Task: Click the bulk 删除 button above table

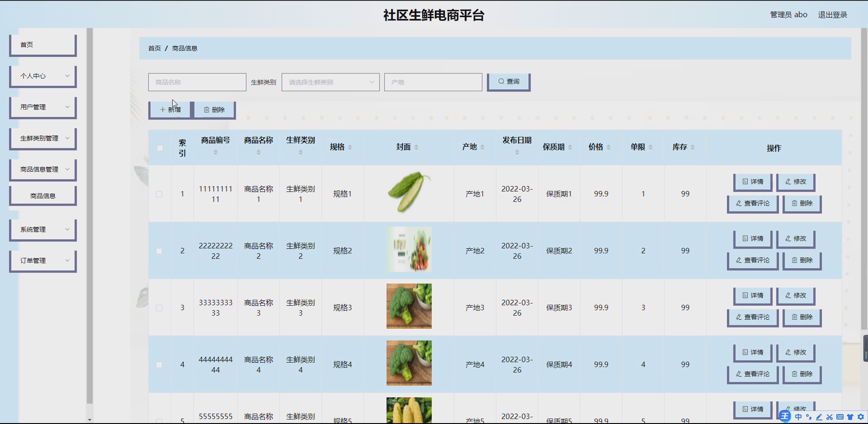Action: coord(215,110)
